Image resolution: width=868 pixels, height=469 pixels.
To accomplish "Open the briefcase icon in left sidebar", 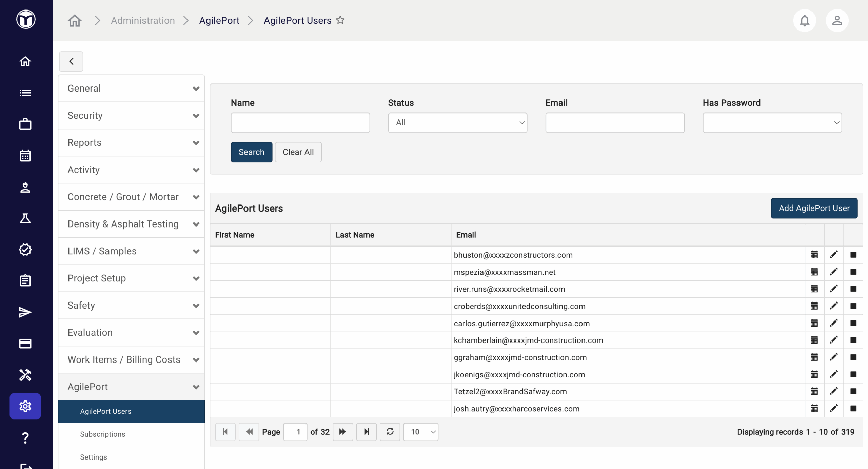I will point(25,124).
